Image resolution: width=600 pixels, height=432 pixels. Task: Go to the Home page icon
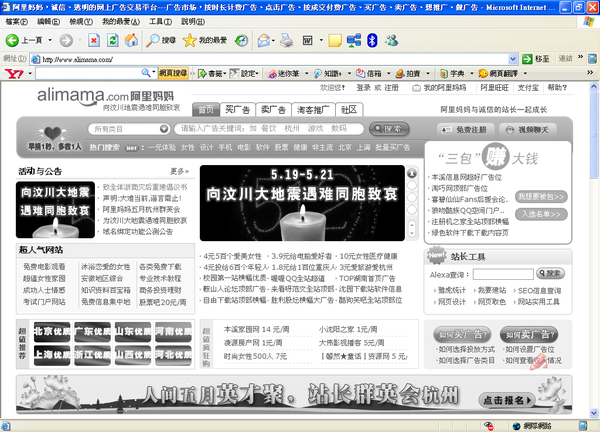pos(132,40)
